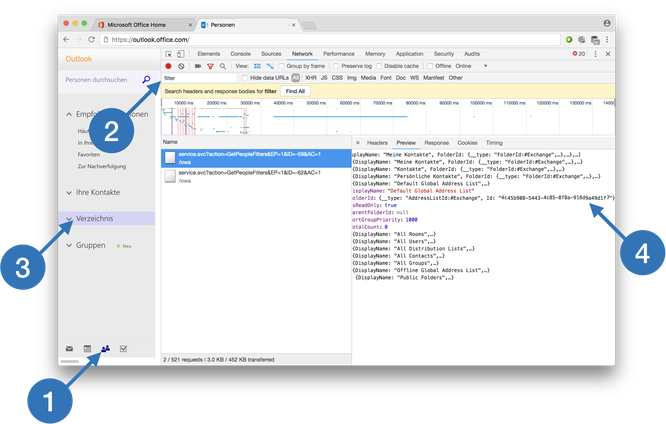Select Favoriten in the sidebar
The height and width of the screenshot is (424, 666).
[x=89, y=155]
